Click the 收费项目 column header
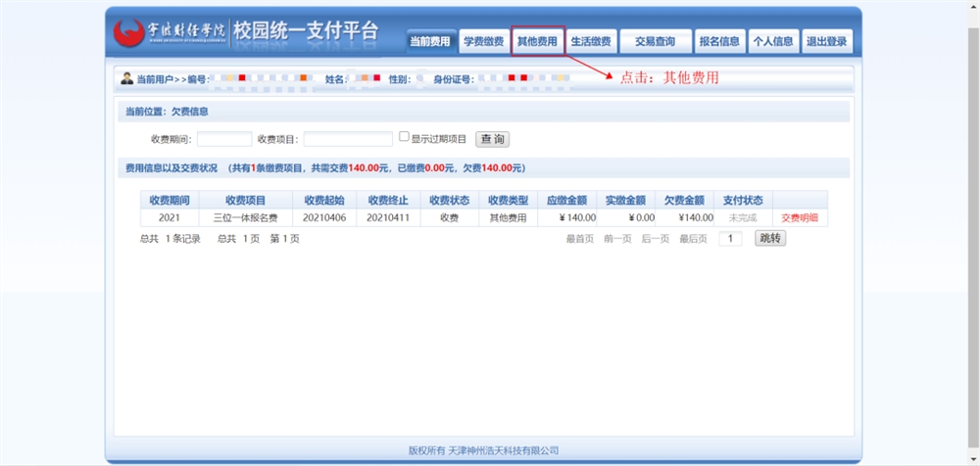Screen dimensions: 980x466 pyautogui.click(x=246, y=201)
